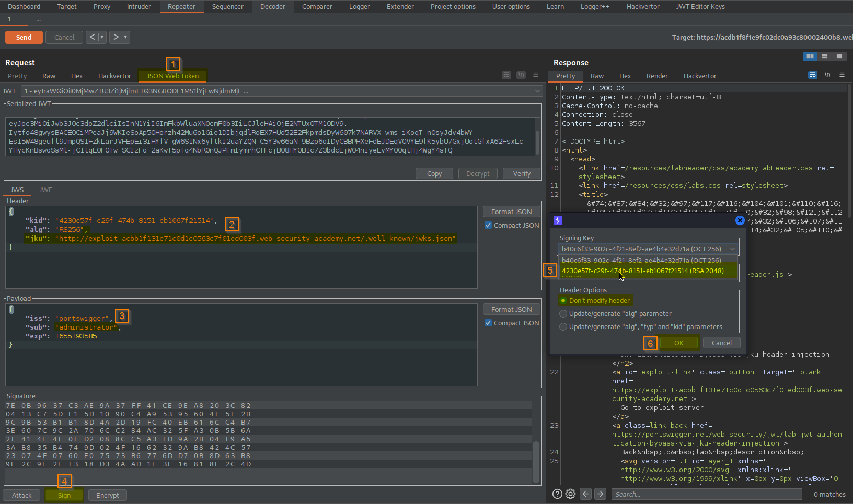Close Repeater tab 1 with x
The height and width of the screenshot is (504, 853).
point(17,19)
